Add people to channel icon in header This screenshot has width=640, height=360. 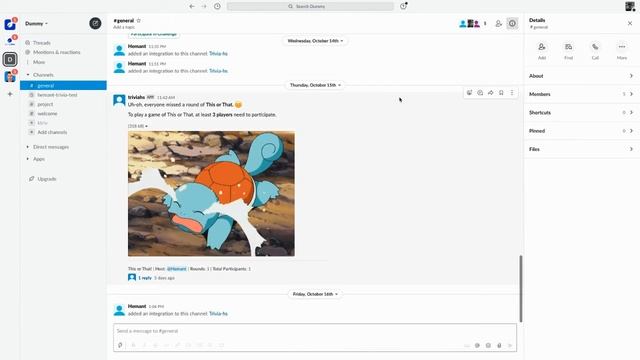coord(498,24)
